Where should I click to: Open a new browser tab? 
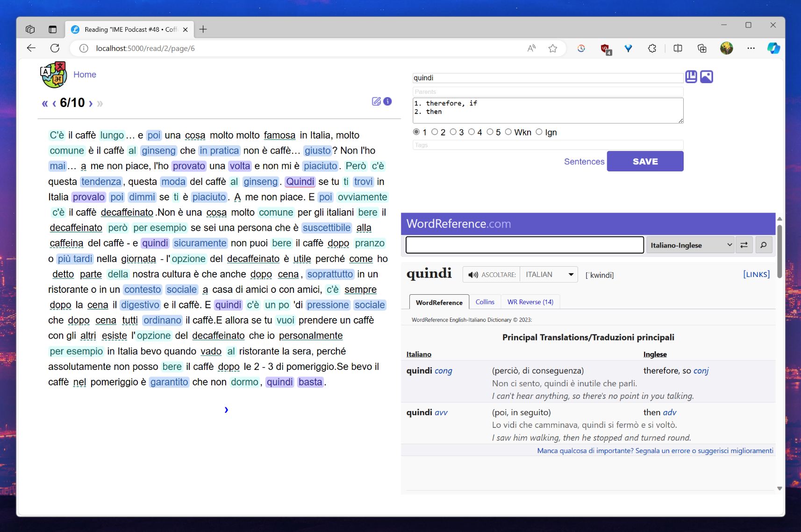[x=203, y=29]
